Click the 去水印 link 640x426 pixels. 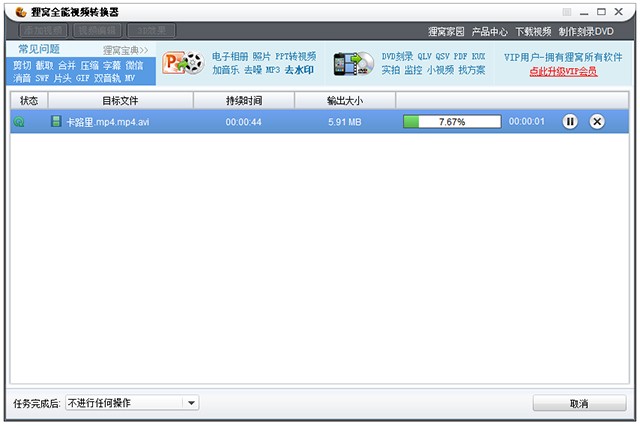(x=299, y=70)
